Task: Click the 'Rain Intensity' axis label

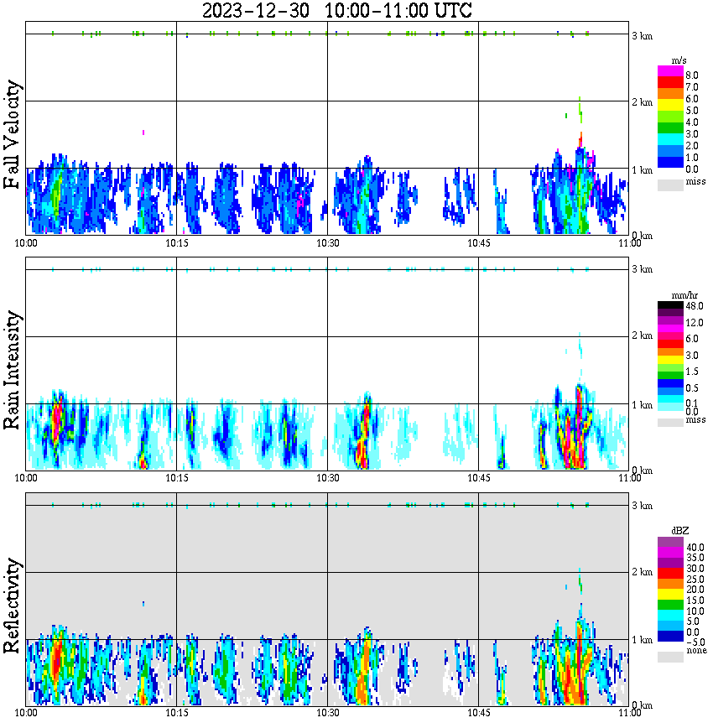Action: tap(12, 370)
